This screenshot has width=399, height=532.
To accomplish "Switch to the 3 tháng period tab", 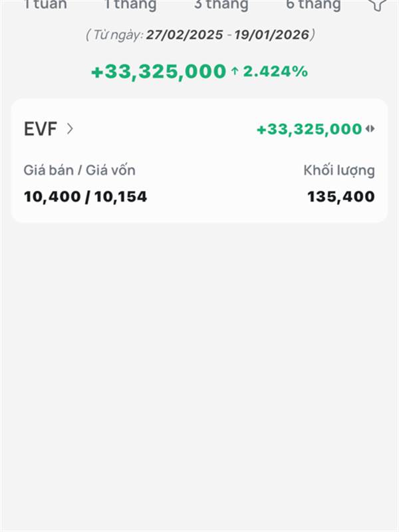I will (221, 5).
